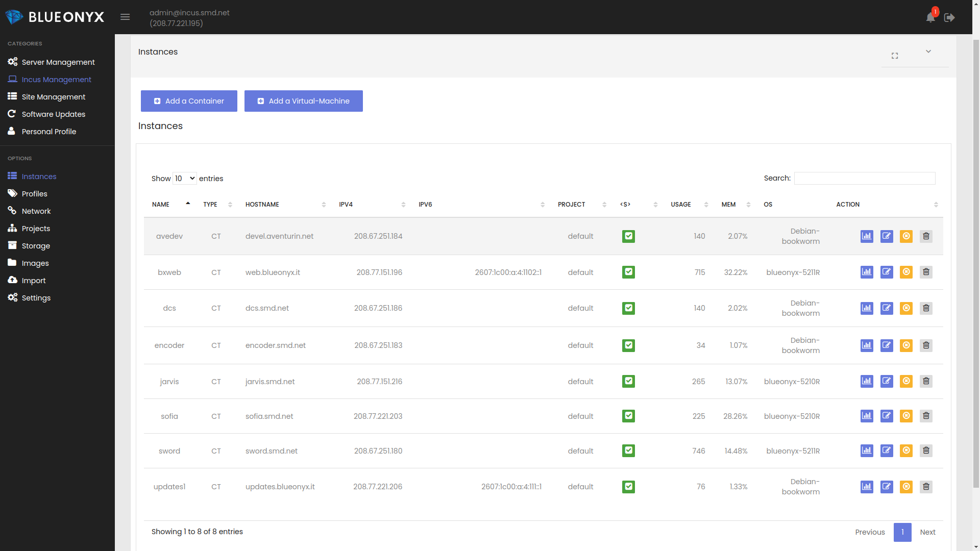This screenshot has height=551, width=980.
Task: Click the logout icon
Action: pos(949,17)
